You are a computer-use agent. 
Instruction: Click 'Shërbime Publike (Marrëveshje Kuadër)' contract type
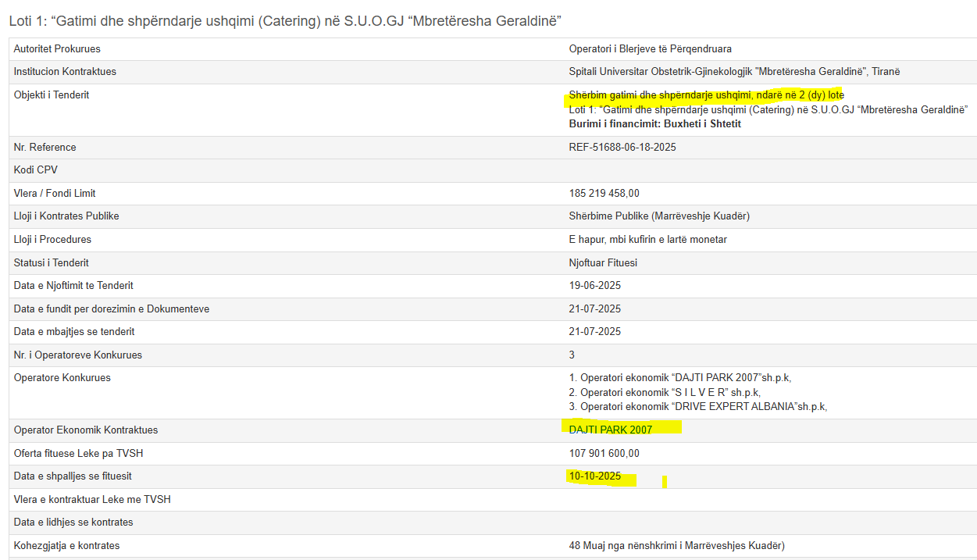point(659,216)
